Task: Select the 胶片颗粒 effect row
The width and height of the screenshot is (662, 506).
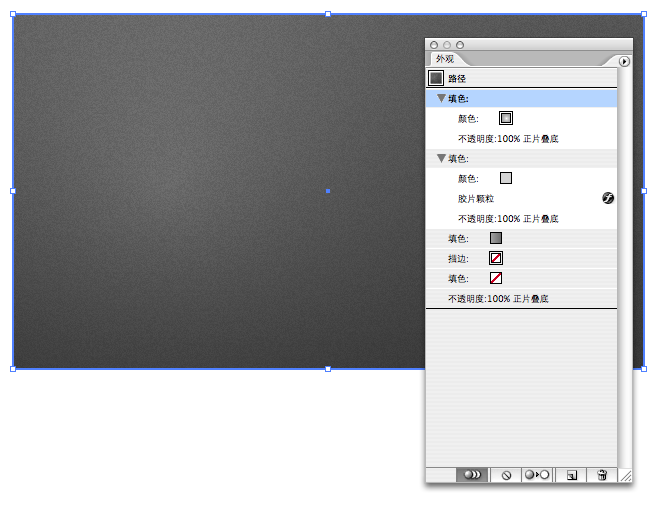Action: (x=521, y=198)
